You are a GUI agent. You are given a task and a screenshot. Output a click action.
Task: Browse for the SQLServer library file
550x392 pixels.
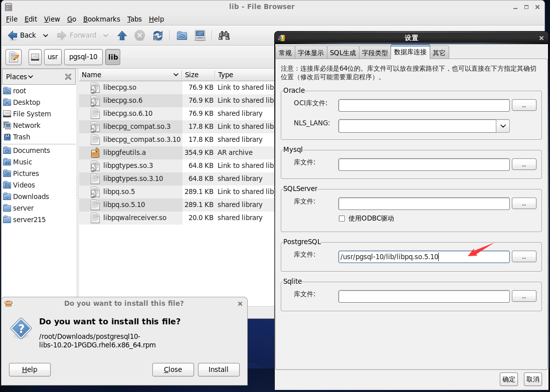tap(524, 203)
